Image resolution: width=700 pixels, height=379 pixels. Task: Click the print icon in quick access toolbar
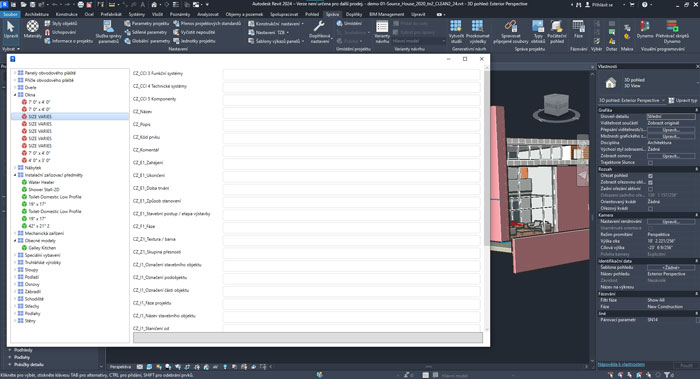80,4
